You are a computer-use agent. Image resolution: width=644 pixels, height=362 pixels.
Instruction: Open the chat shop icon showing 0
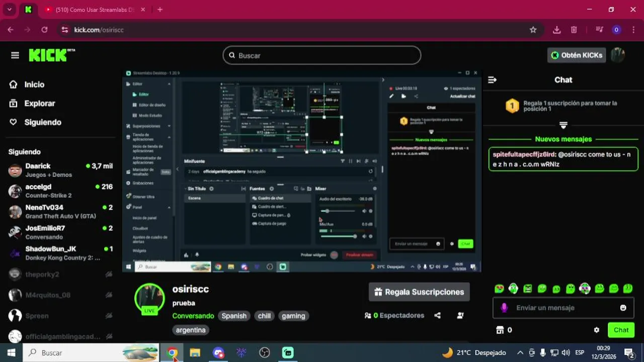coord(504,330)
